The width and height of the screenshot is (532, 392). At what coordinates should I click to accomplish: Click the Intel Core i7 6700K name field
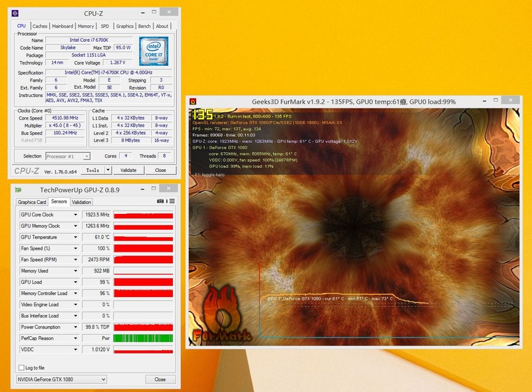pyautogui.click(x=89, y=40)
